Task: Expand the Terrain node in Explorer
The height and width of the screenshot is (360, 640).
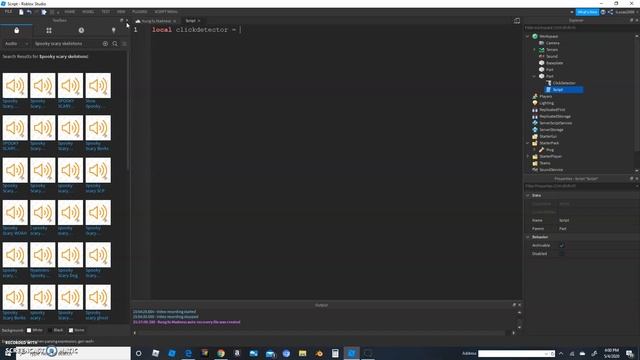Action: [x=534, y=49]
